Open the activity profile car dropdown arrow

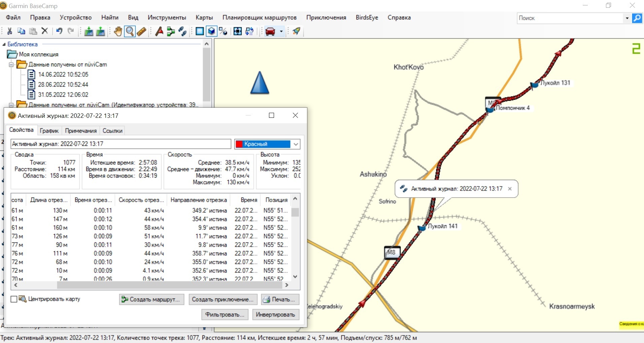281,32
